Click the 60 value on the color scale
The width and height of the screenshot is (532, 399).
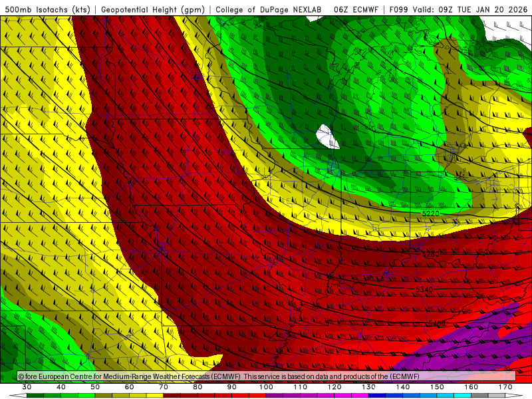129,387
